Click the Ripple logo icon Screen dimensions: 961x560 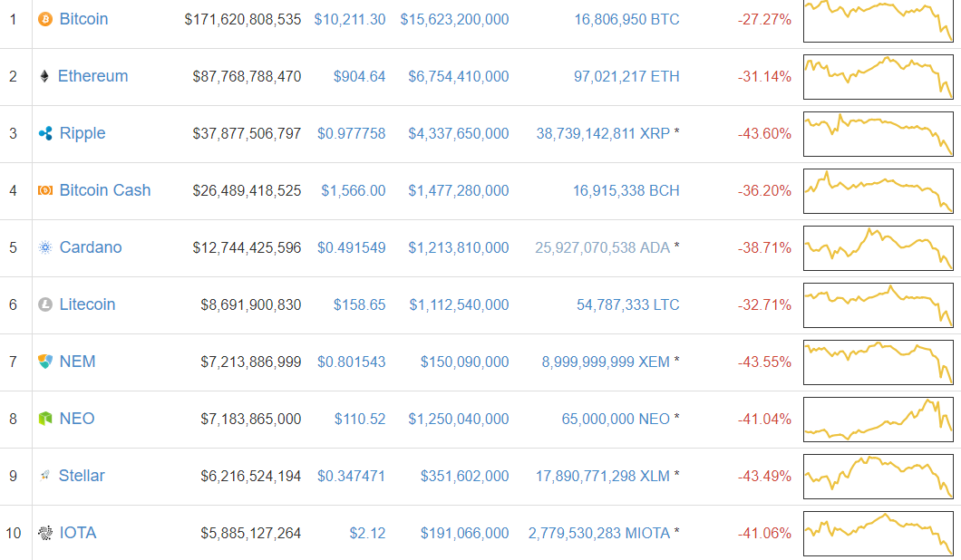[x=45, y=133]
